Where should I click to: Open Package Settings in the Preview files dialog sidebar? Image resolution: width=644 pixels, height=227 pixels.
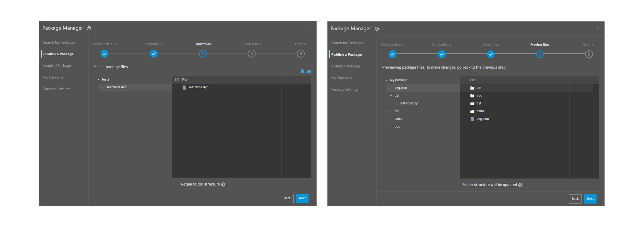point(344,89)
